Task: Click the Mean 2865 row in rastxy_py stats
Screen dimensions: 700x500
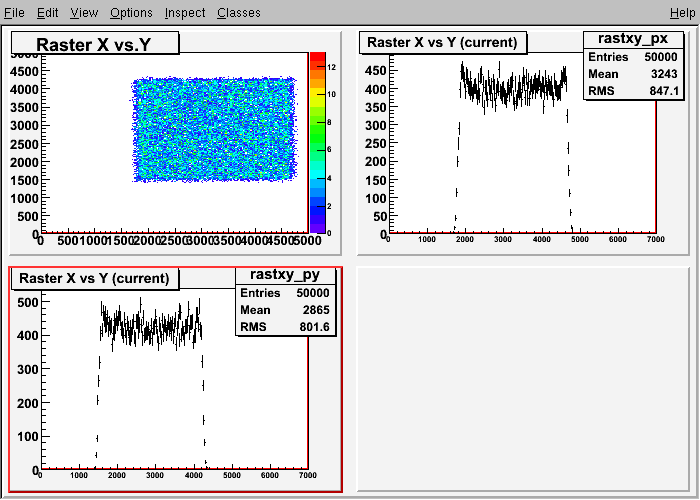Action: click(285, 310)
